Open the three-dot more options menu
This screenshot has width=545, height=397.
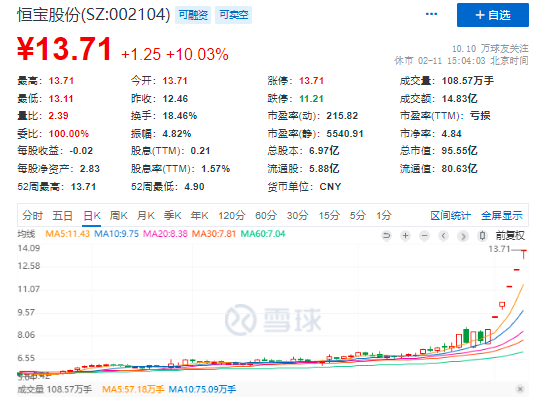pos(431,14)
